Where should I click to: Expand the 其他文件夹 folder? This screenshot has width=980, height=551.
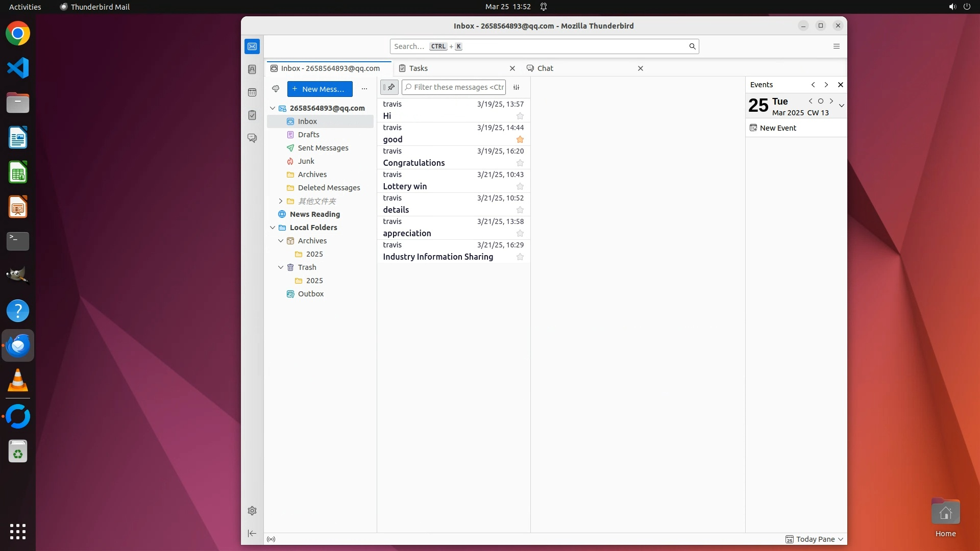tap(280, 201)
